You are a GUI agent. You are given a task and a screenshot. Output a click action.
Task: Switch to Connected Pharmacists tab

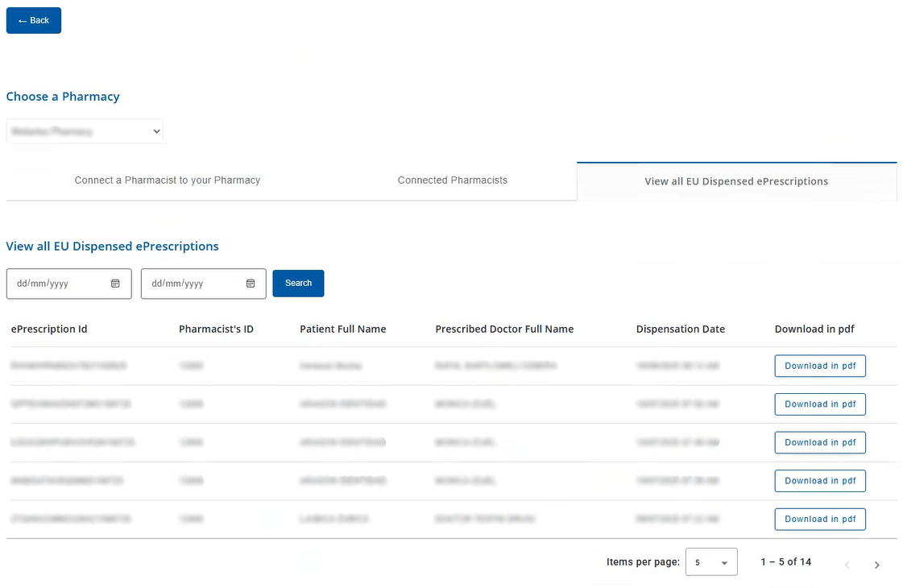pos(452,180)
